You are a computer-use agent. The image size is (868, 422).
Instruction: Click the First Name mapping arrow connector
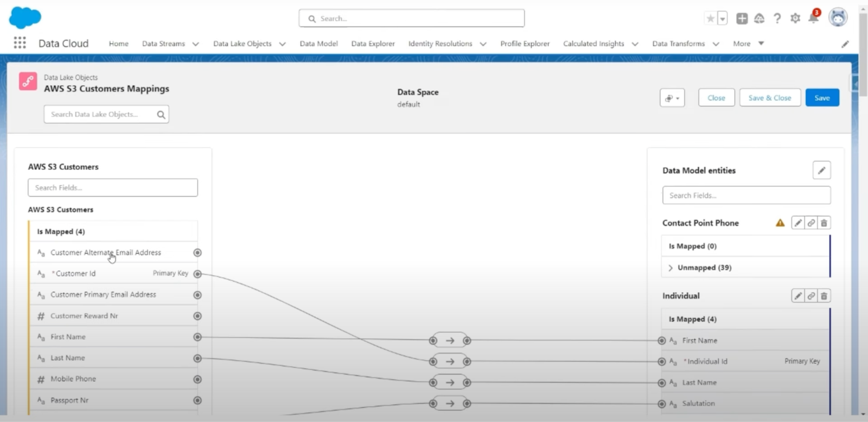click(450, 341)
